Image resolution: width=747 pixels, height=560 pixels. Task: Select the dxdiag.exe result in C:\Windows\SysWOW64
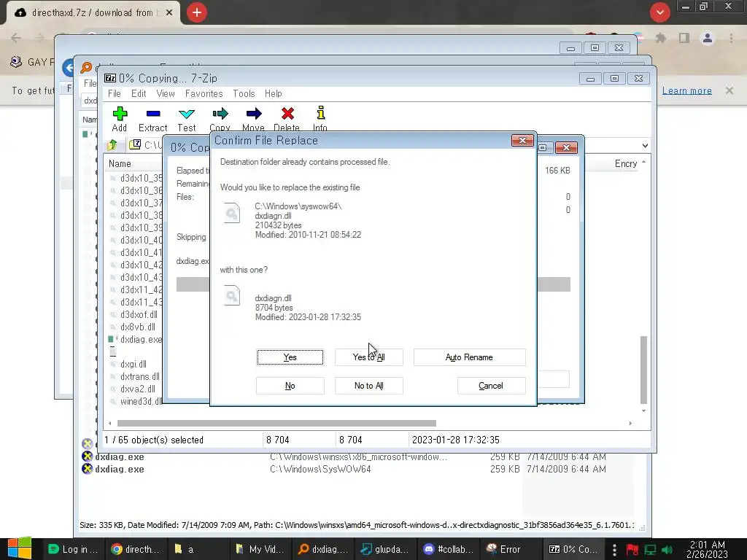pyautogui.click(x=343, y=469)
